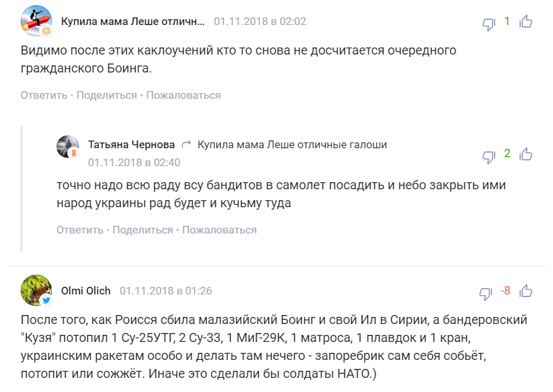Viewport: 553px width, 392px height.
Task: Click Ответить under Татьяна Чернова's reply
Action: click(x=80, y=230)
